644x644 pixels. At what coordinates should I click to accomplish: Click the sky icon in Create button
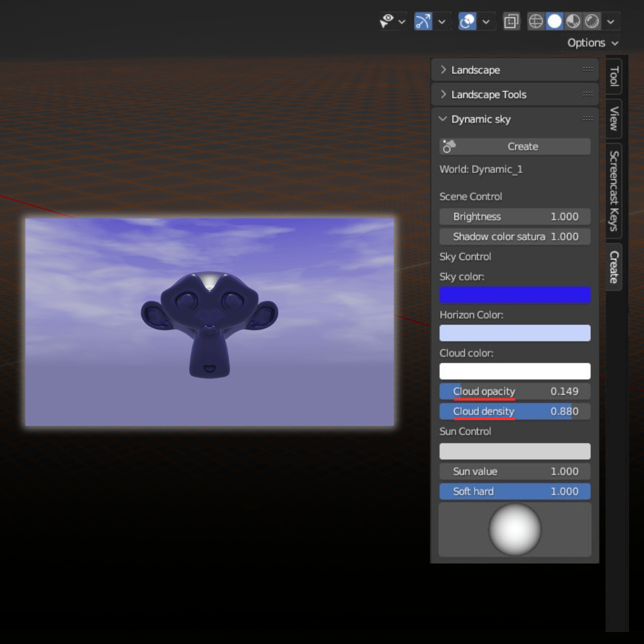point(449,146)
